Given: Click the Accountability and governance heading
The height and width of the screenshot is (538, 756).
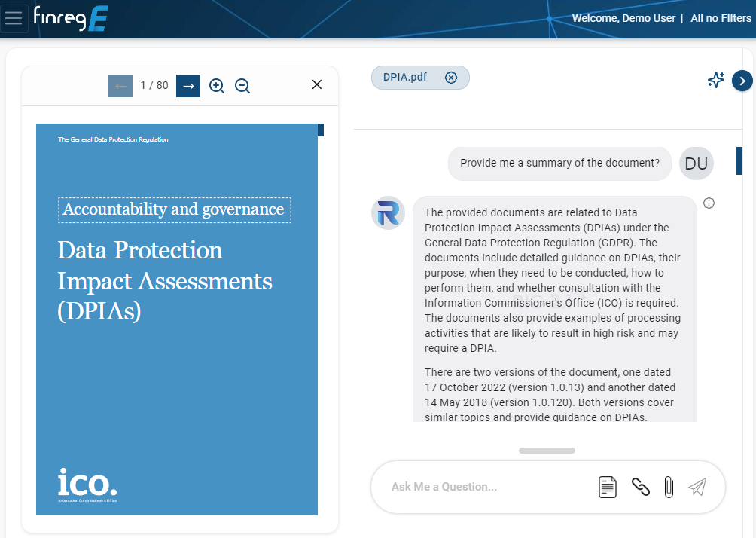Looking at the screenshot, I should (x=175, y=210).
